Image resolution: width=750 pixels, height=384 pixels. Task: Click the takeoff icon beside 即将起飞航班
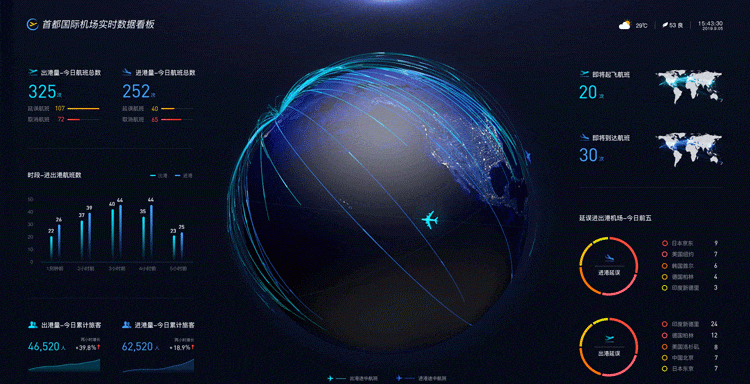tap(584, 74)
